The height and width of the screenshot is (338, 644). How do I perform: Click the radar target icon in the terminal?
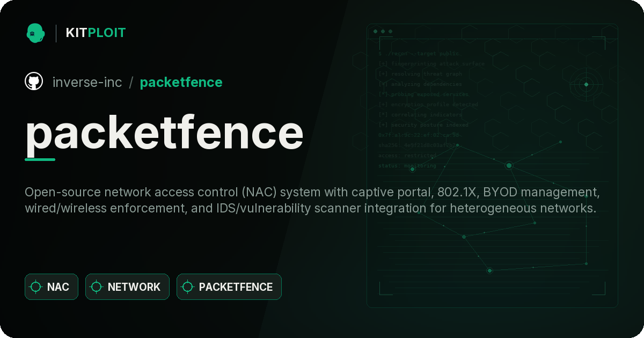point(586,84)
